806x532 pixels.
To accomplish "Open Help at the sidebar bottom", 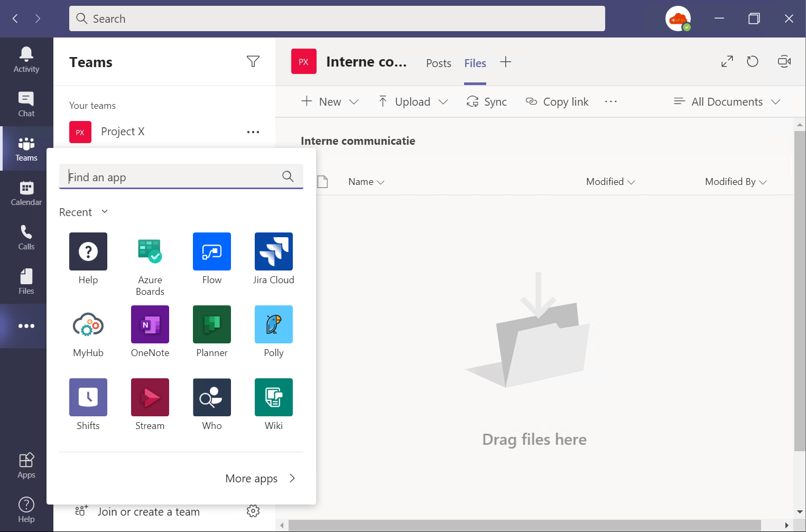I will point(26,510).
